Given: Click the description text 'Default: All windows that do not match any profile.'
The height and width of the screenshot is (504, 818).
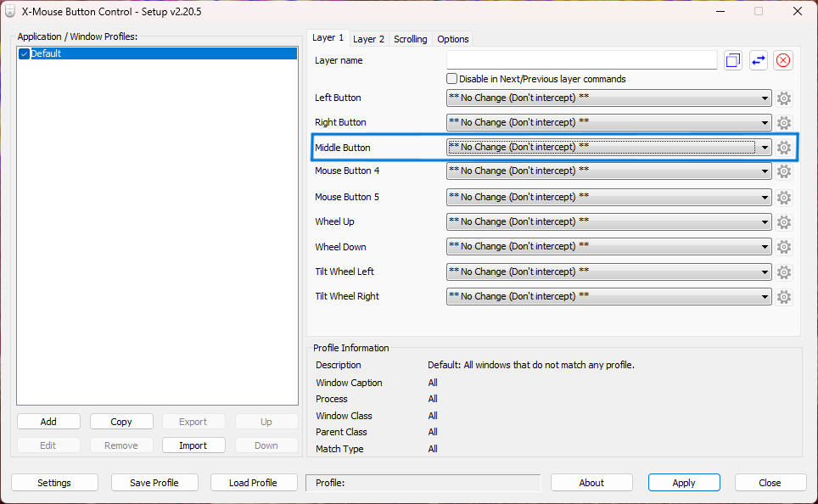Looking at the screenshot, I should [x=531, y=365].
